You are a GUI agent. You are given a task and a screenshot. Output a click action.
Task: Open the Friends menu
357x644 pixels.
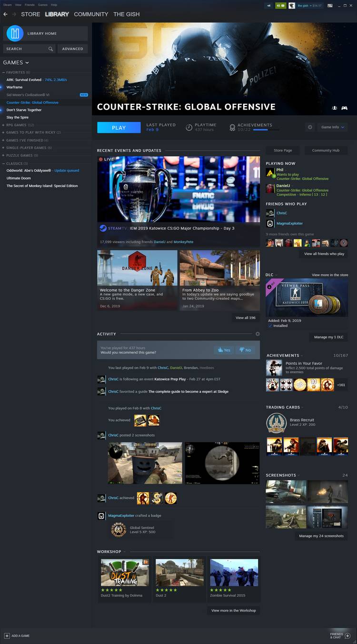[30, 5]
